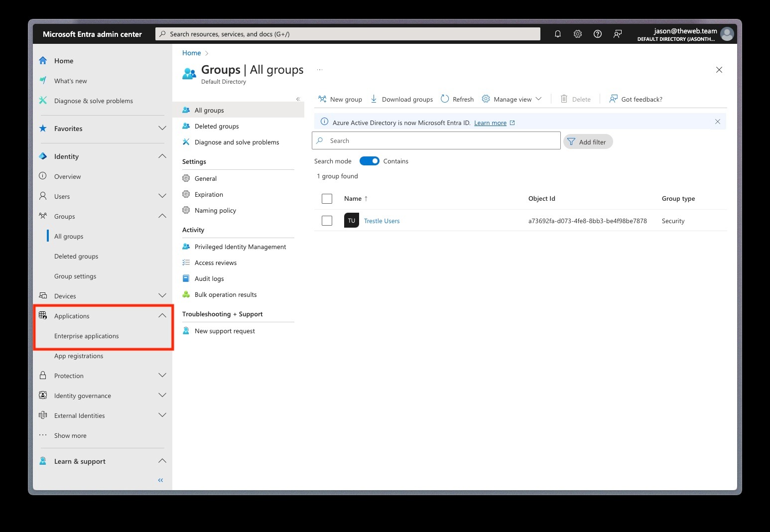Click the Devices icon in sidebar
770x532 pixels.
click(43, 296)
